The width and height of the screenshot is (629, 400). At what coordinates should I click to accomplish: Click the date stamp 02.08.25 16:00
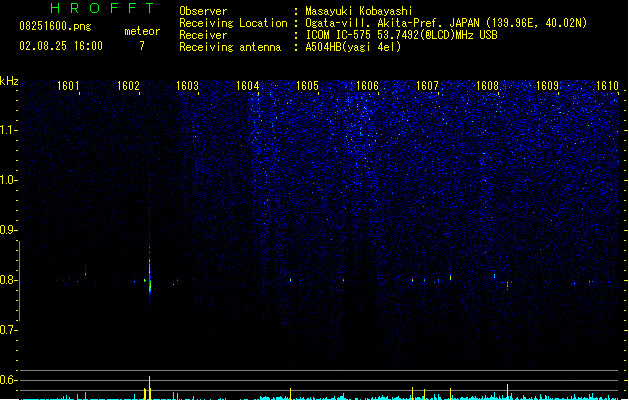[x=61, y=46]
